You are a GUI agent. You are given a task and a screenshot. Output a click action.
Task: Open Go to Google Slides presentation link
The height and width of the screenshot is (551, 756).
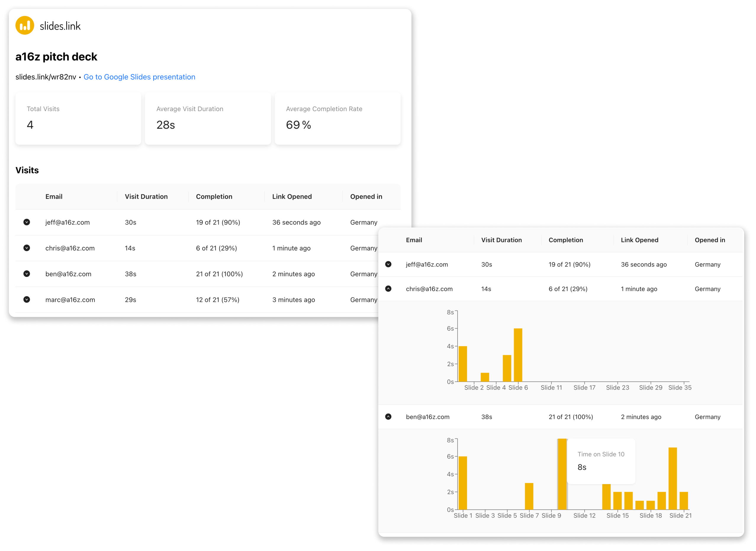coord(139,77)
